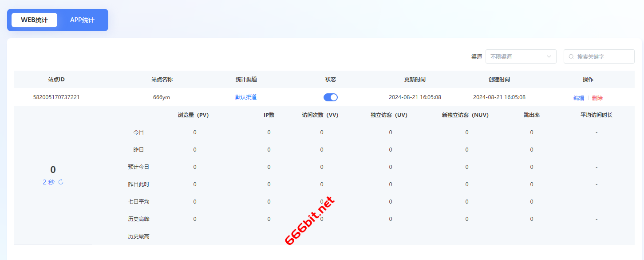
Task: Open the APP统计 tab
Action: coord(82,20)
